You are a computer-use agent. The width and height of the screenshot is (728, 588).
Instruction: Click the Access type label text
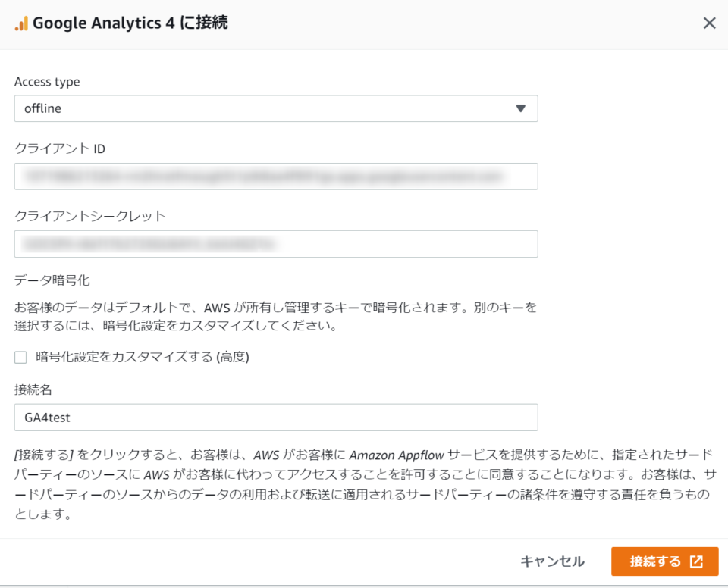[47, 81]
